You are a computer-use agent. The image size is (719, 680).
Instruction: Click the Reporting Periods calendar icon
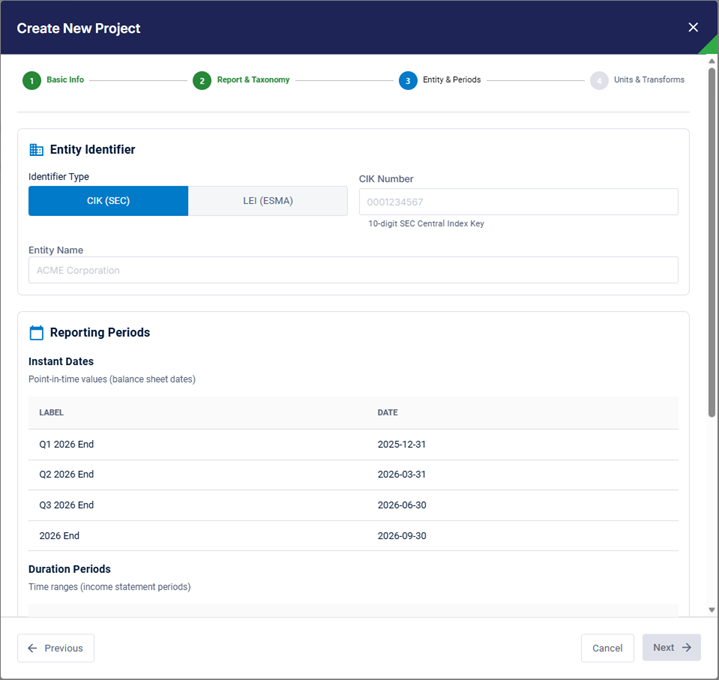pos(36,332)
